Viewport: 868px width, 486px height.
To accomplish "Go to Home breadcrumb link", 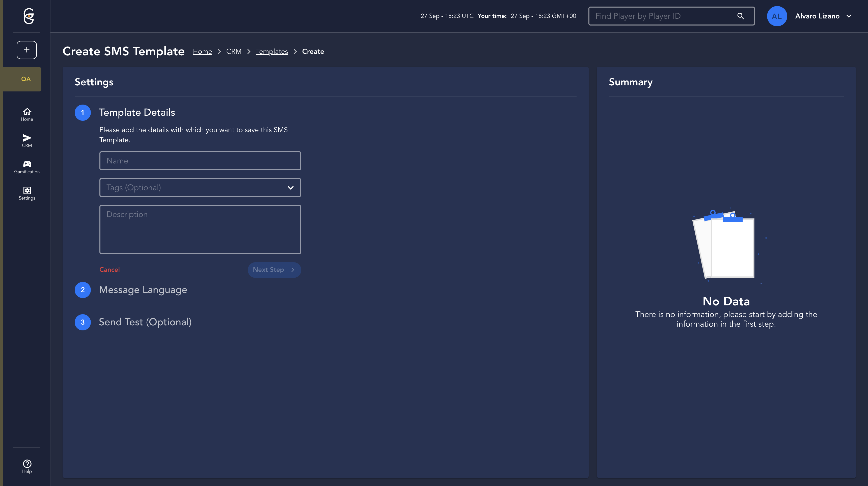I will (202, 52).
